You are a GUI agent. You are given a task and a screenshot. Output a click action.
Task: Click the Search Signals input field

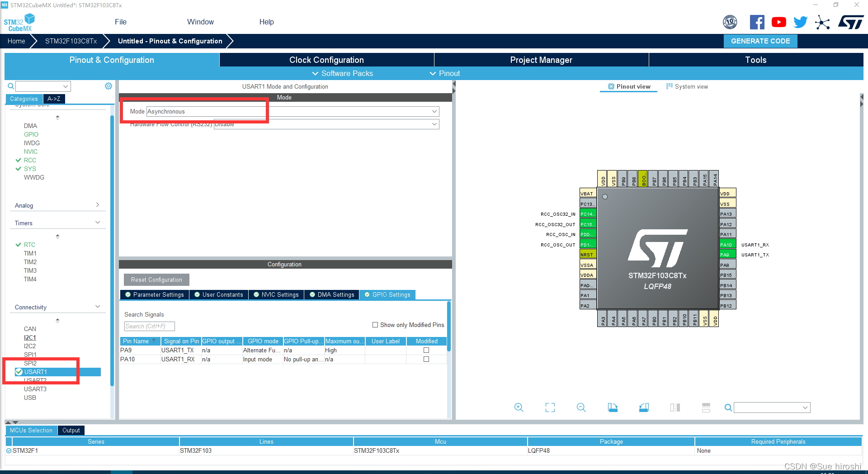[150, 326]
